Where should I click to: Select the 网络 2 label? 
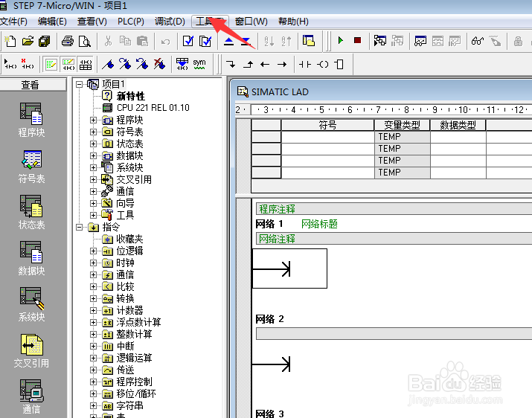tap(269, 319)
